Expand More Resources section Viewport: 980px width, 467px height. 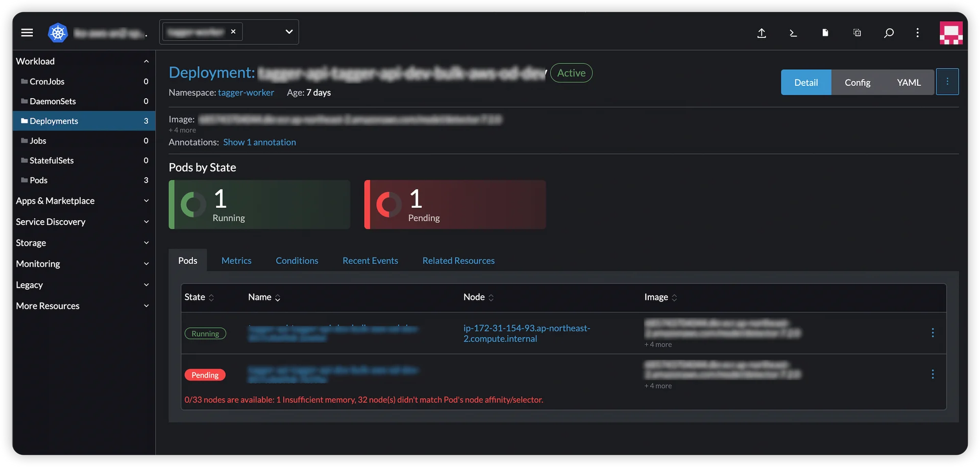[x=84, y=306]
